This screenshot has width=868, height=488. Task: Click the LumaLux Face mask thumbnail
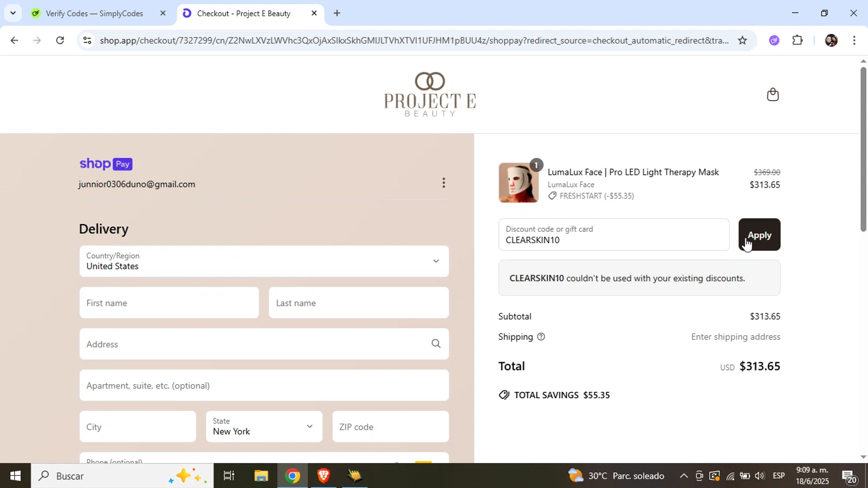click(518, 183)
